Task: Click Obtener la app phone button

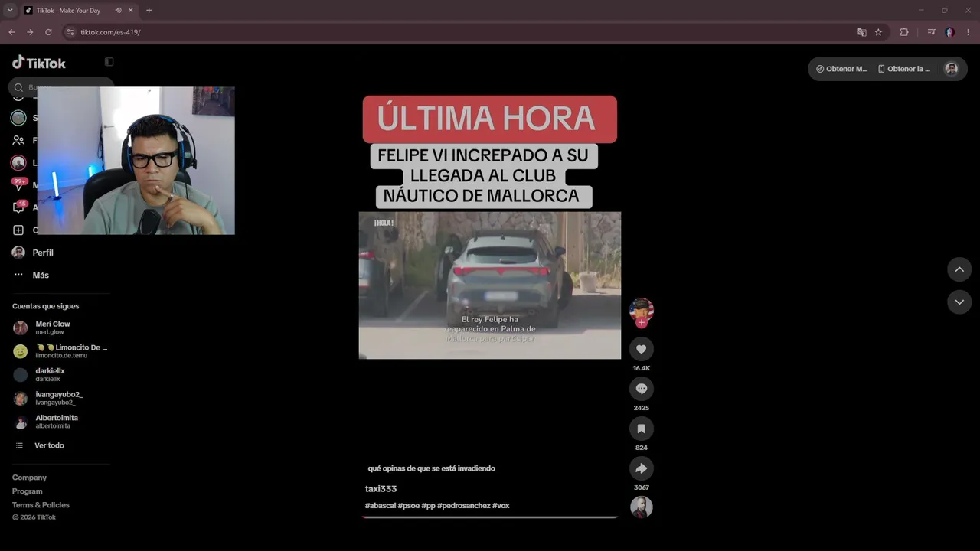Action: click(904, 69)
